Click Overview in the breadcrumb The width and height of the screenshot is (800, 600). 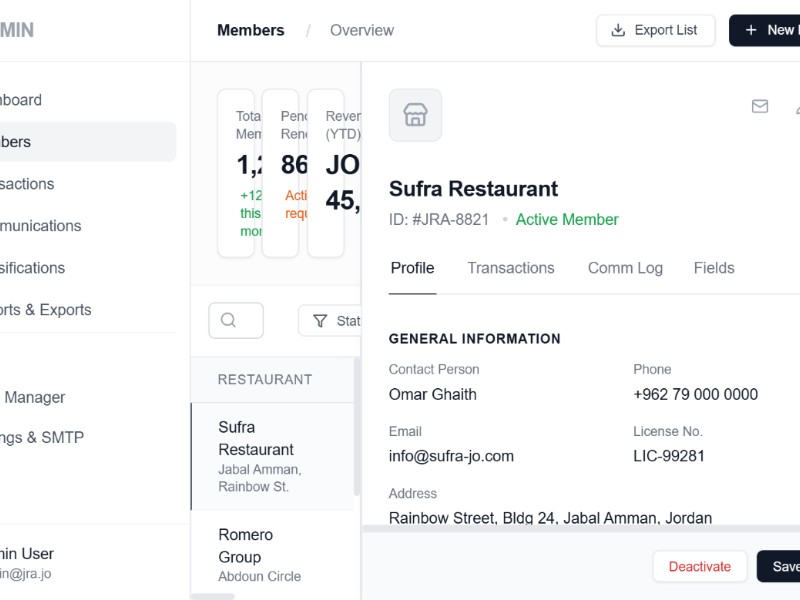coord(362,30)
